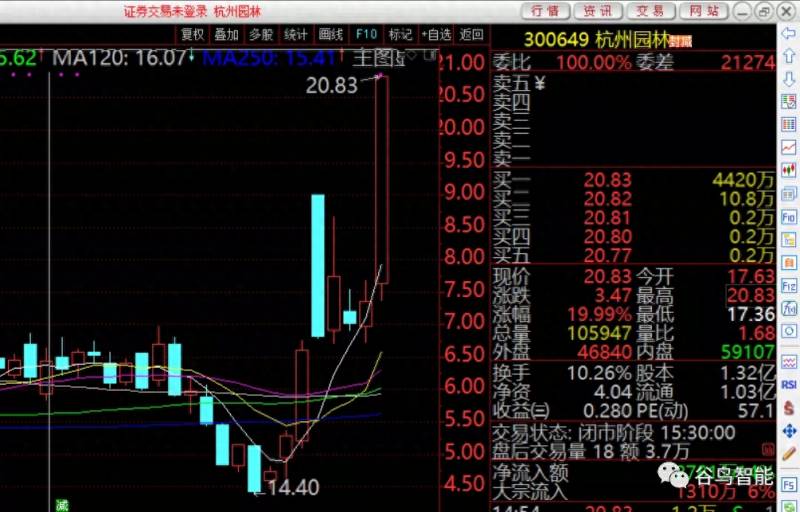The image size is (800, 512).
Task: Click 买五 price 20.77
Action: 608,255
